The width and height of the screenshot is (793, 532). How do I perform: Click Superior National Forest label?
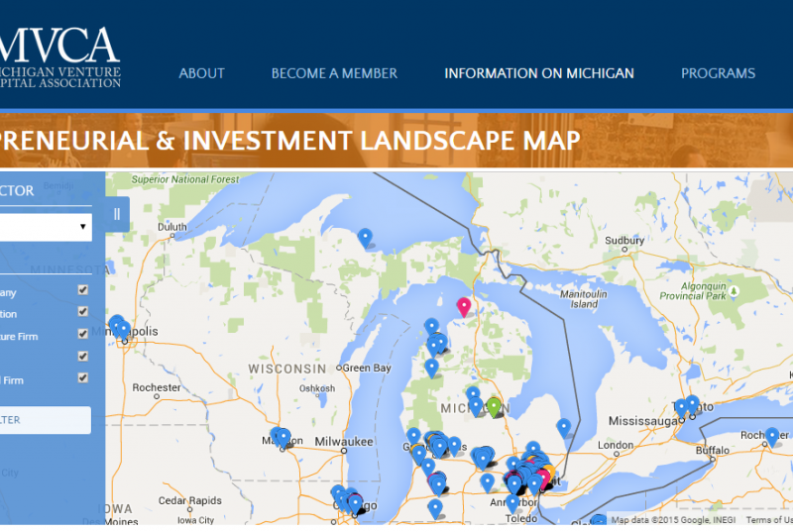185,179
